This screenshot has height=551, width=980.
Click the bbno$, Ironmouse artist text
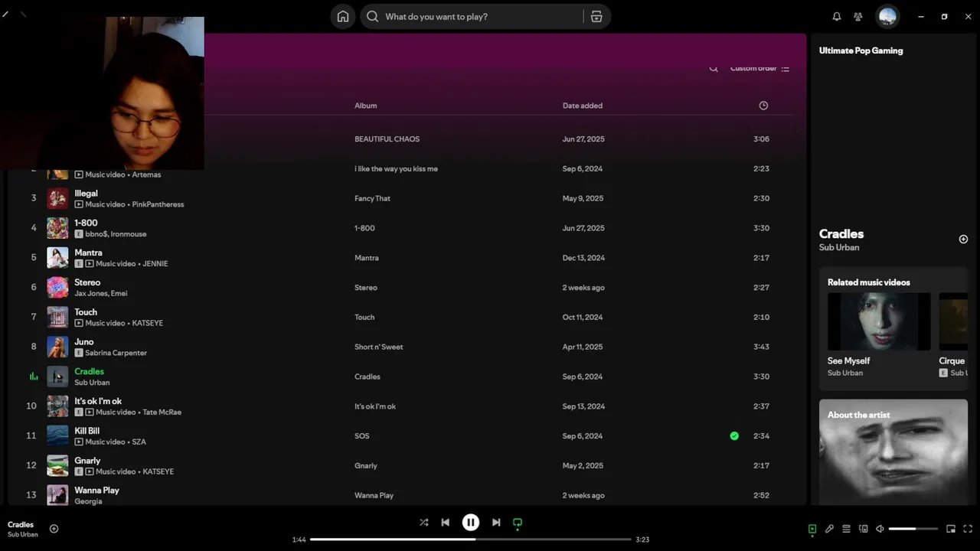116,234
